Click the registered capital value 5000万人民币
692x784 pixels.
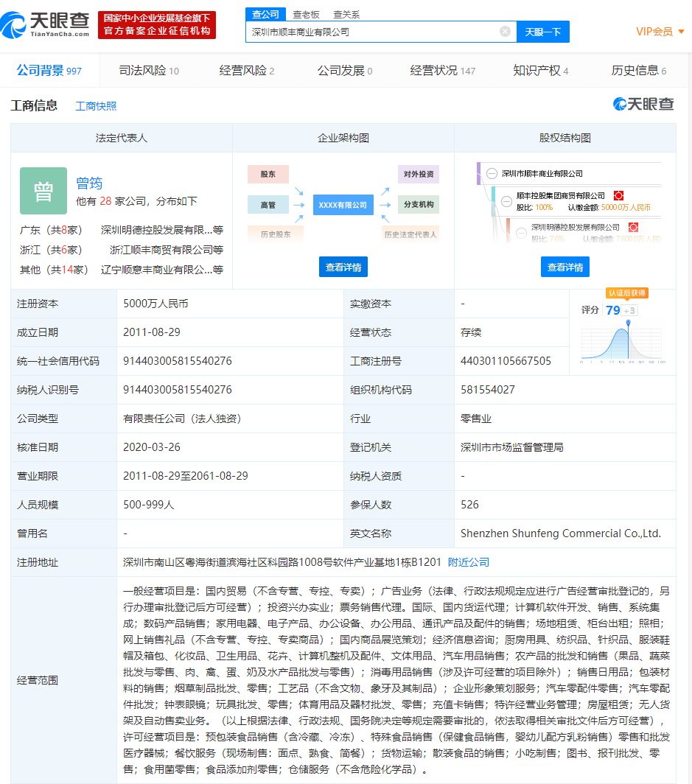click(155, 304)
